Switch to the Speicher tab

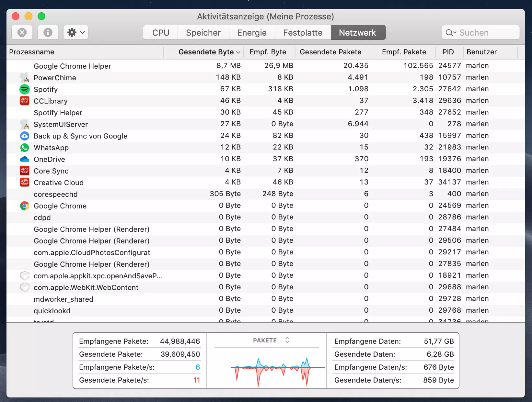[203, 33]
